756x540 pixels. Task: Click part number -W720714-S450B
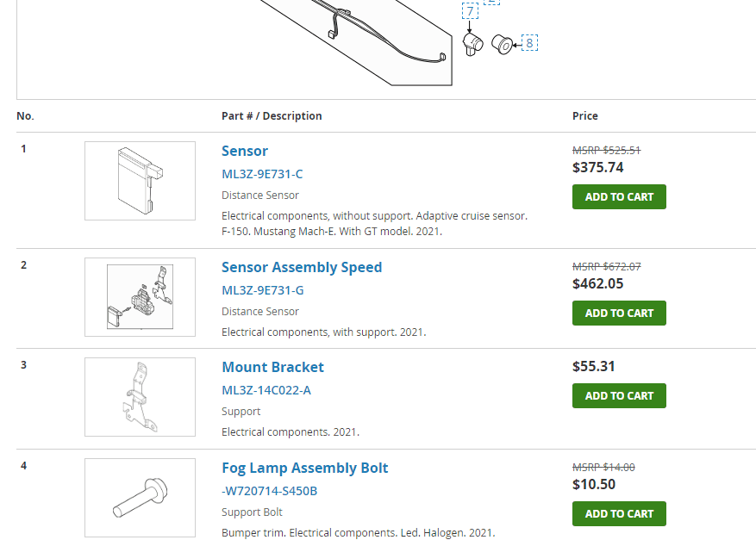click(270, 491)
